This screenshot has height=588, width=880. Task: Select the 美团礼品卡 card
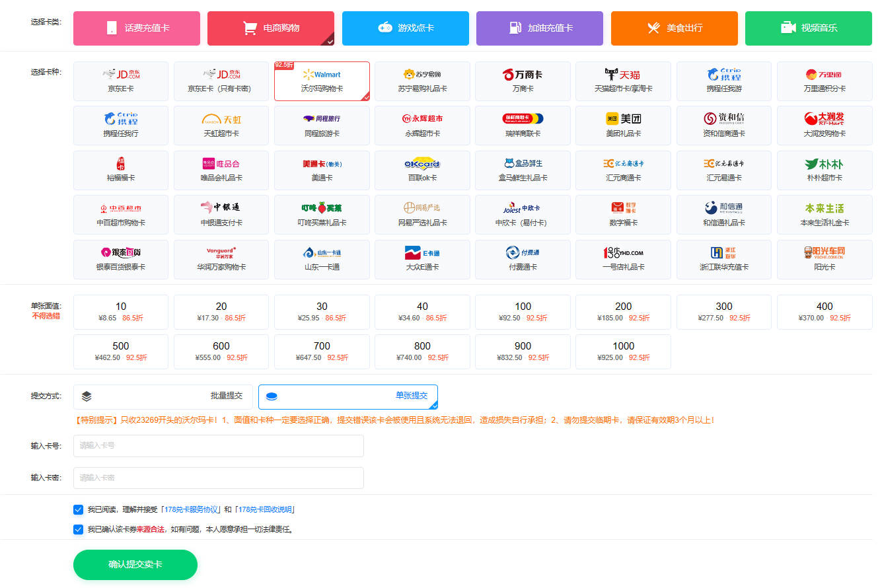coord(624,126)
